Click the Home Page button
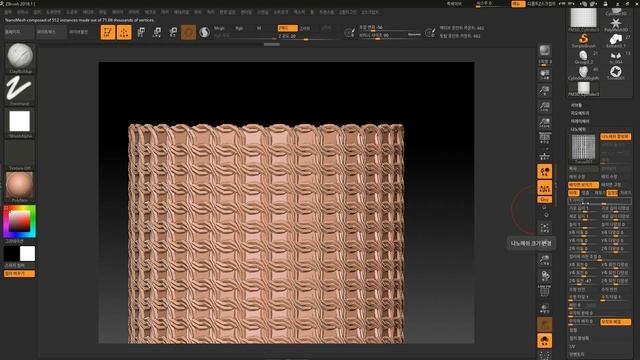The height and width of the screenshot is (360, 640). pyautogui.click(x=19, y=32)
